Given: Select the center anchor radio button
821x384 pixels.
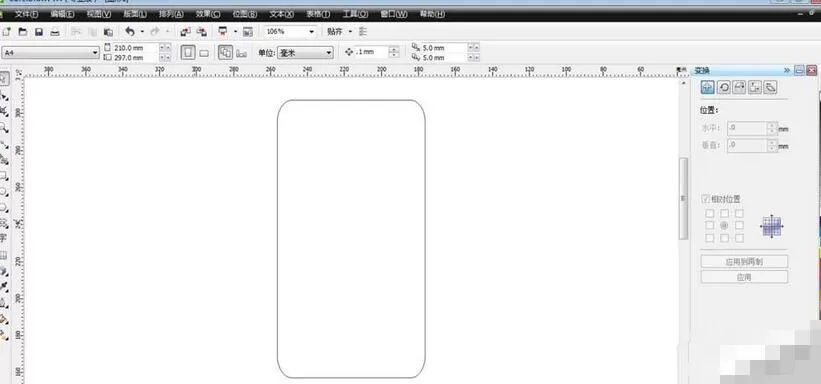Looking at the screenshot, I should [725, 225].
